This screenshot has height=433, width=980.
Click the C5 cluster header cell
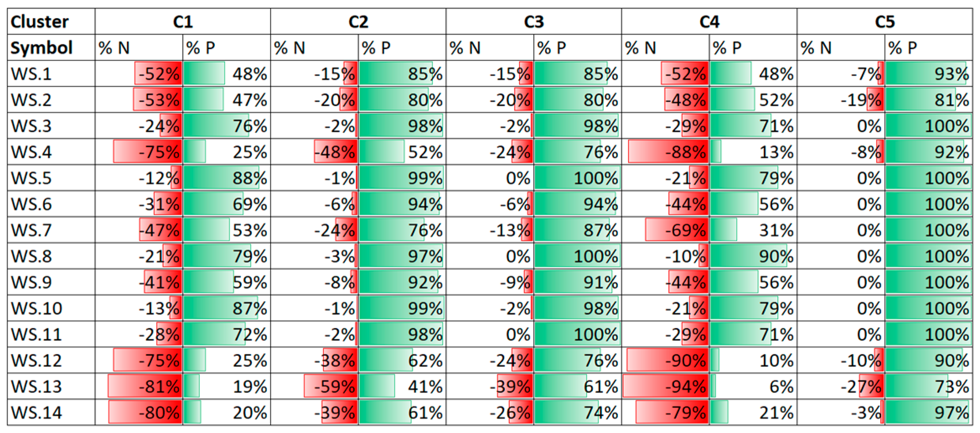[884, 22]
